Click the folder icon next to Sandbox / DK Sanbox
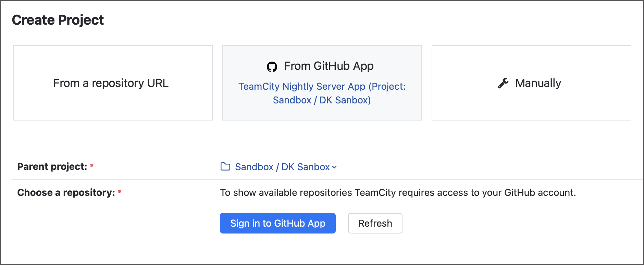 point(225,167)
